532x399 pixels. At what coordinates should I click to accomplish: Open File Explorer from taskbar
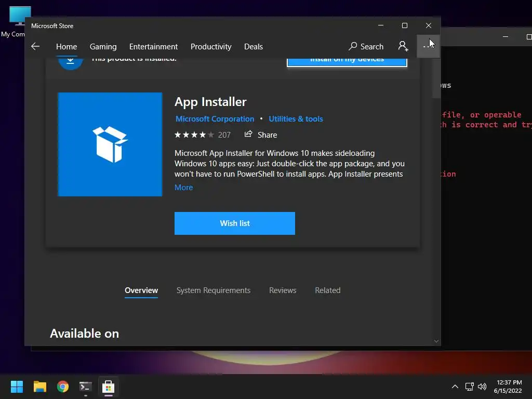(39, 387)
